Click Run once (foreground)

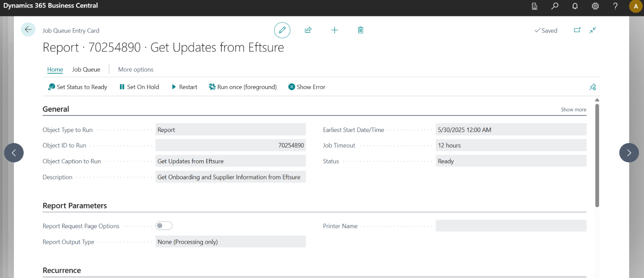click(x=243, y=87)
